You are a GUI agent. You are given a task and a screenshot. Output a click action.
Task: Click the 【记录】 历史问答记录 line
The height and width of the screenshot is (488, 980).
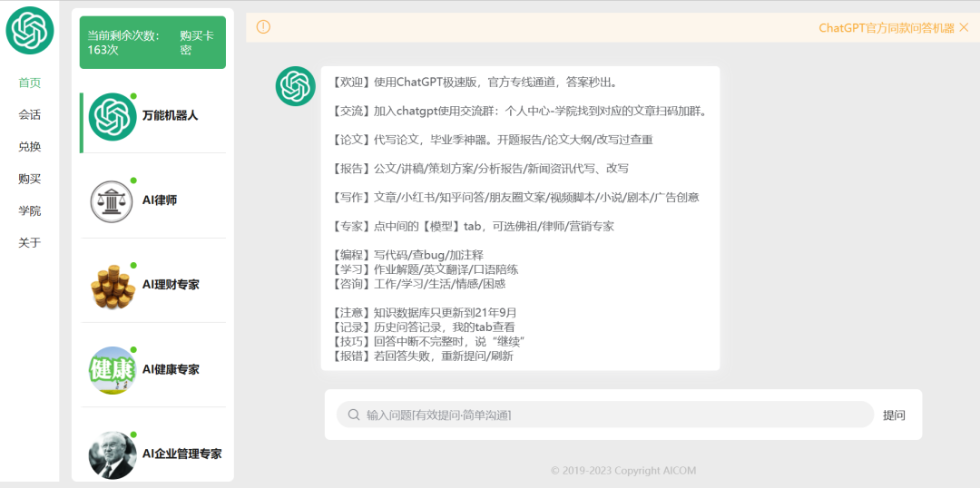coord(423,327)
